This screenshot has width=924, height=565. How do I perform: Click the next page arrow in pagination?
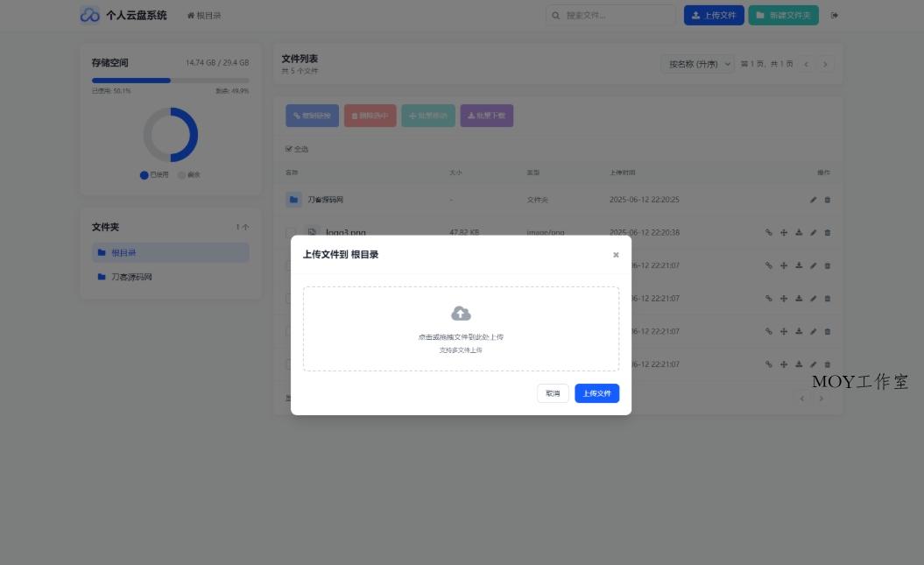[x=825, y=63]
